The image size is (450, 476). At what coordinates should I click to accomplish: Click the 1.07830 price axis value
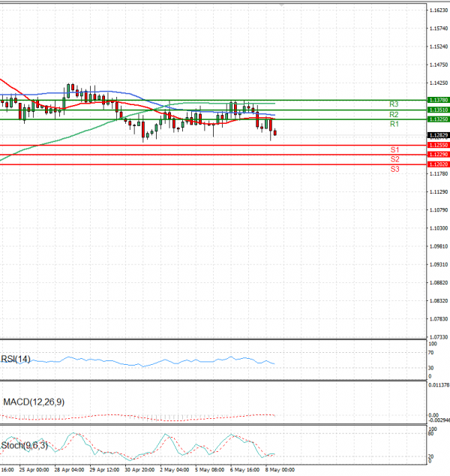coord(439,319)
